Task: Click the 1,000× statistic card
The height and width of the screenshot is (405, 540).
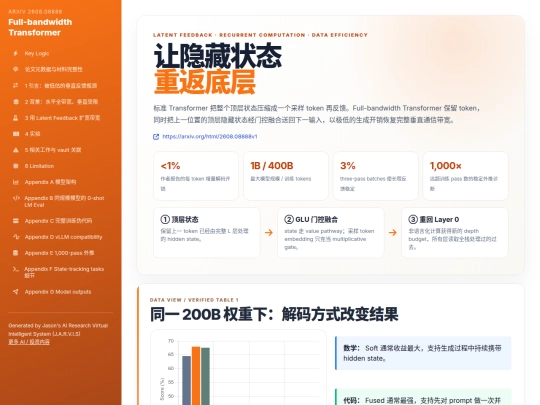Action: click(465, 176)
